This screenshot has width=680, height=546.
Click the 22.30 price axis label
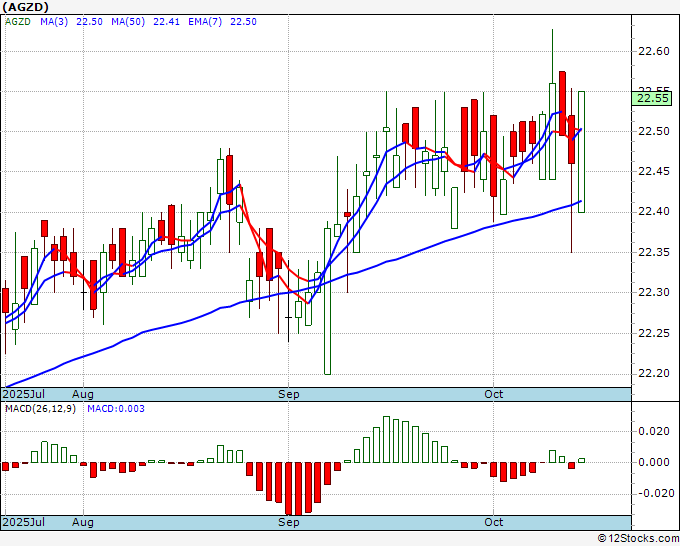(654, 292)
